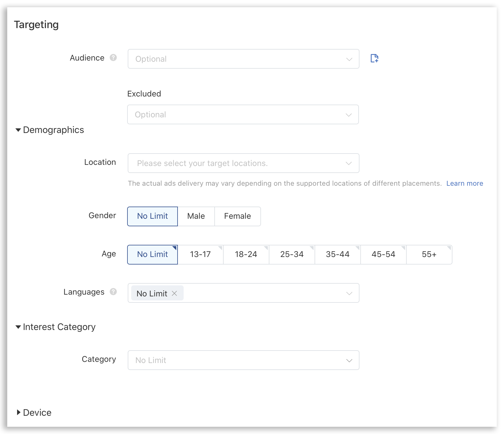The width and height of the screenshot is (504, 434).
Task: Open the Location selection dropdown
Action: point(243,163)
